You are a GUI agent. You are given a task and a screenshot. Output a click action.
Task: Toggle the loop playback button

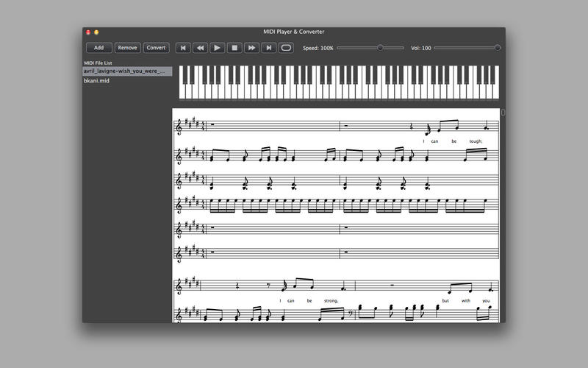click(x=286, y=48)
